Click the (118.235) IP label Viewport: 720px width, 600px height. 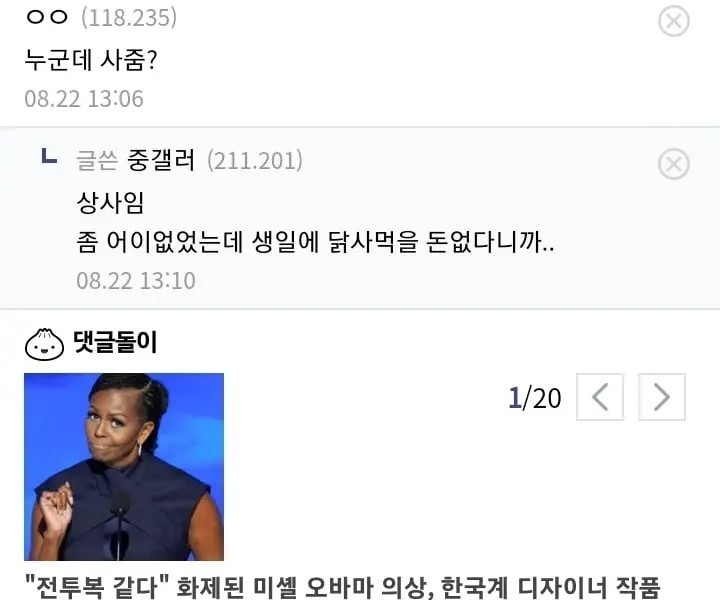pos(129,18)
